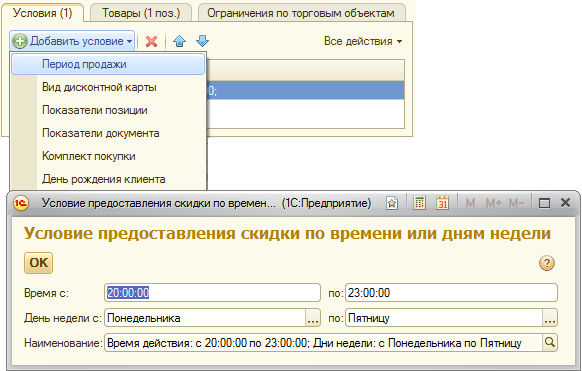Click the OK button
This screenshot has width=582, height=371.
[x=39, y=263]
